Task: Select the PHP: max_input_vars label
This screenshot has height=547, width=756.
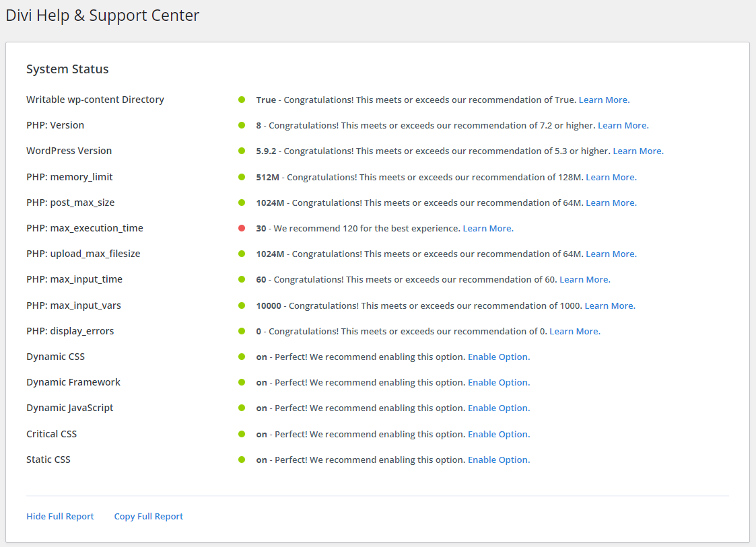Action: pyautogui.click(x=74, y=305)
